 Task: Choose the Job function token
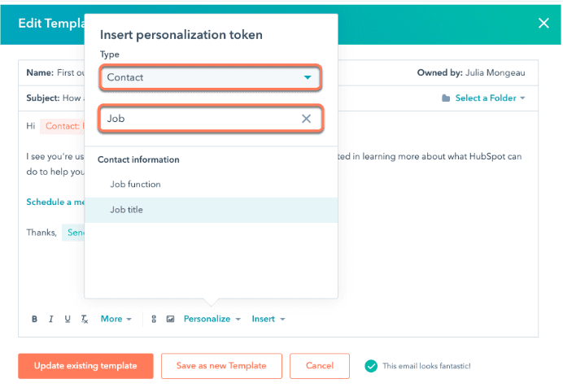pos(136,185)
